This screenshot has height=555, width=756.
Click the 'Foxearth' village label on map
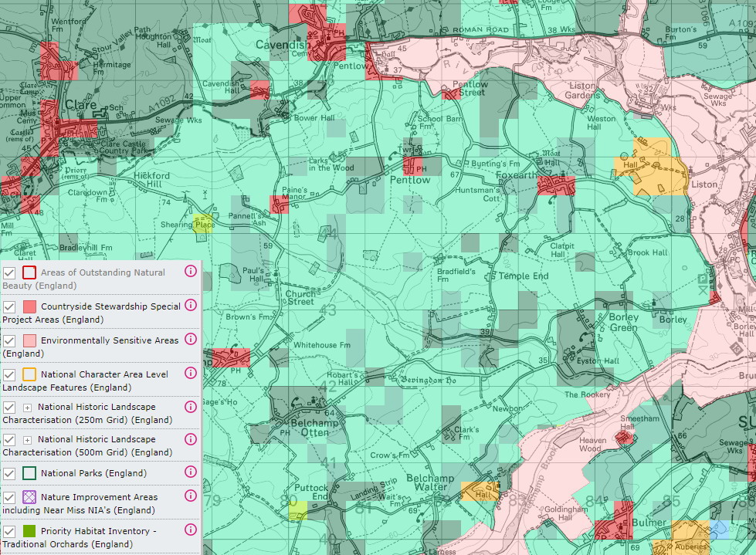coord(517,175)
